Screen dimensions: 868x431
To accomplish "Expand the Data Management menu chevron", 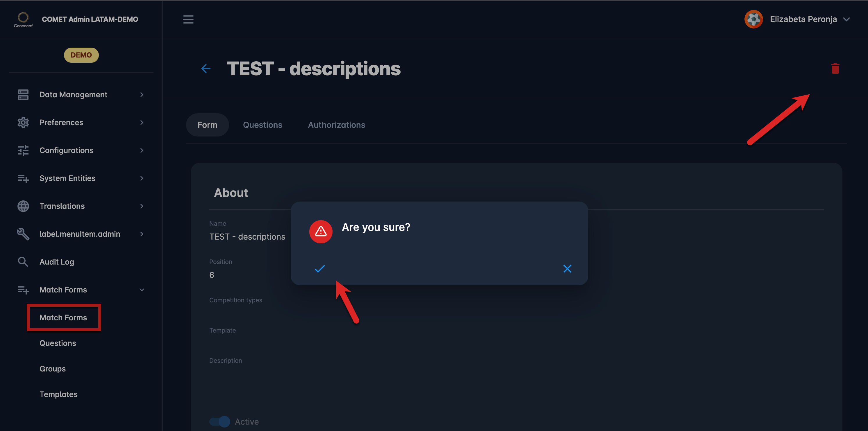I will tap(142, 95).
